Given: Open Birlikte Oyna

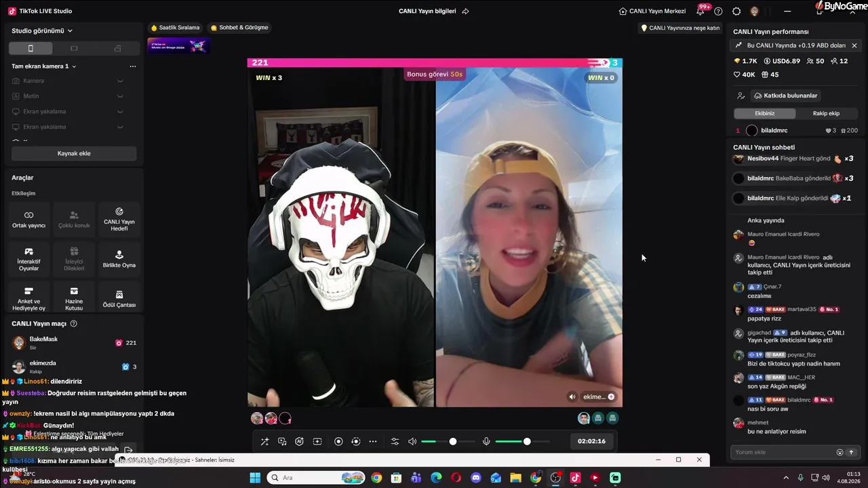Looking at the screenshot, I should click(119, 259).
